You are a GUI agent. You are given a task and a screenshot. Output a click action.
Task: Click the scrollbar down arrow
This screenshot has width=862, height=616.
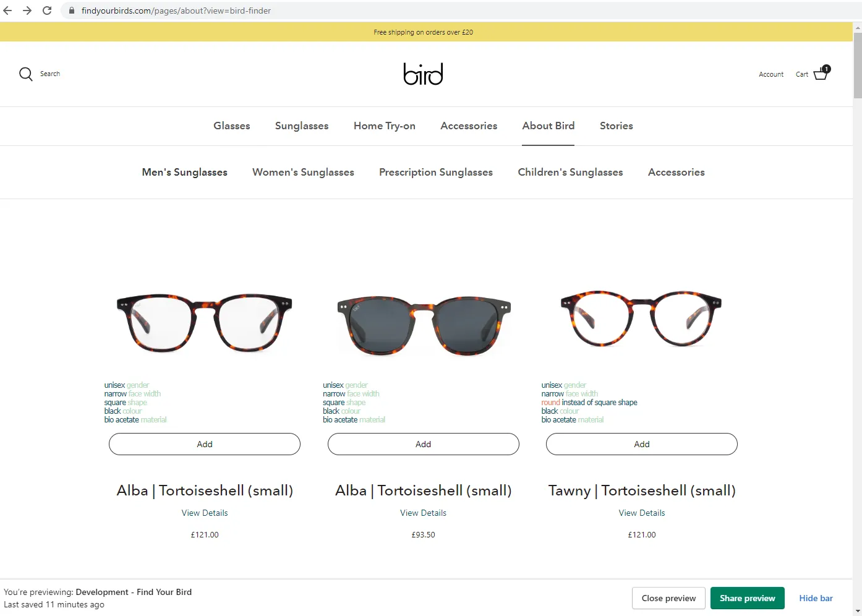[857, 611]
